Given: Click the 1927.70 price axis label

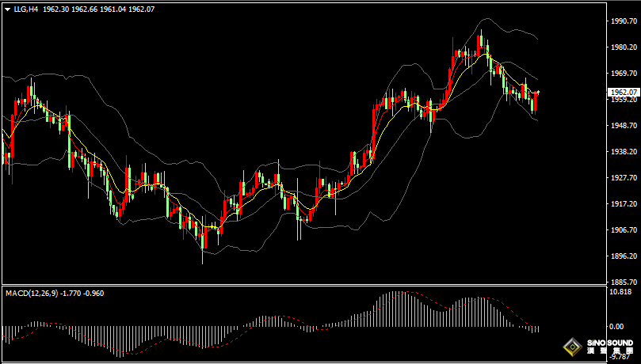Looking at the screenshot, I should click(622, 177).
